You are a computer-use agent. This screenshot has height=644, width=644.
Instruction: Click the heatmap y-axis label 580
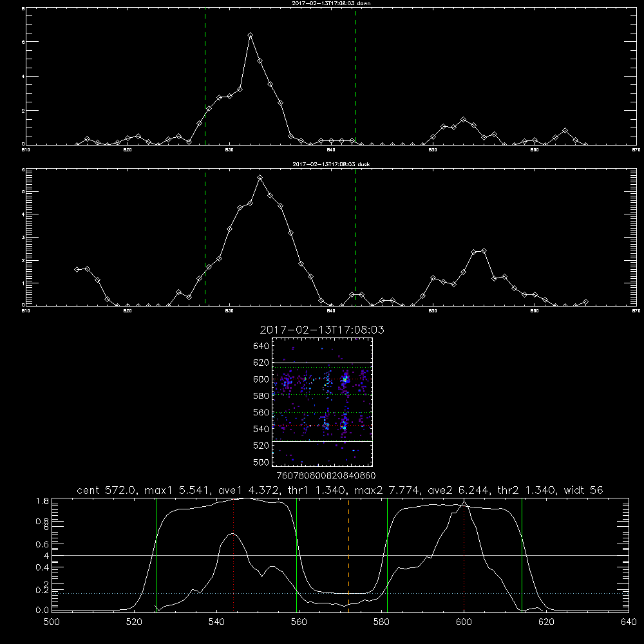[261, 396]
